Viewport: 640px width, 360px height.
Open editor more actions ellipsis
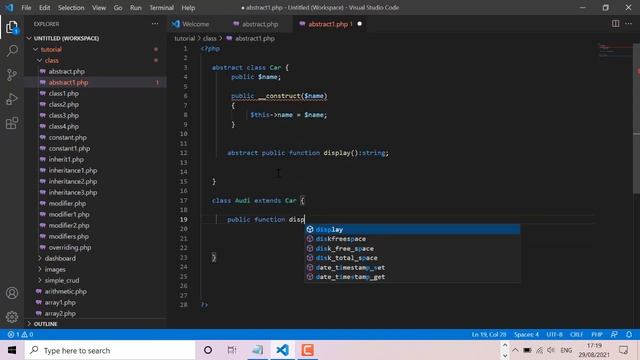pyautogui.click(x=628, y=24)
